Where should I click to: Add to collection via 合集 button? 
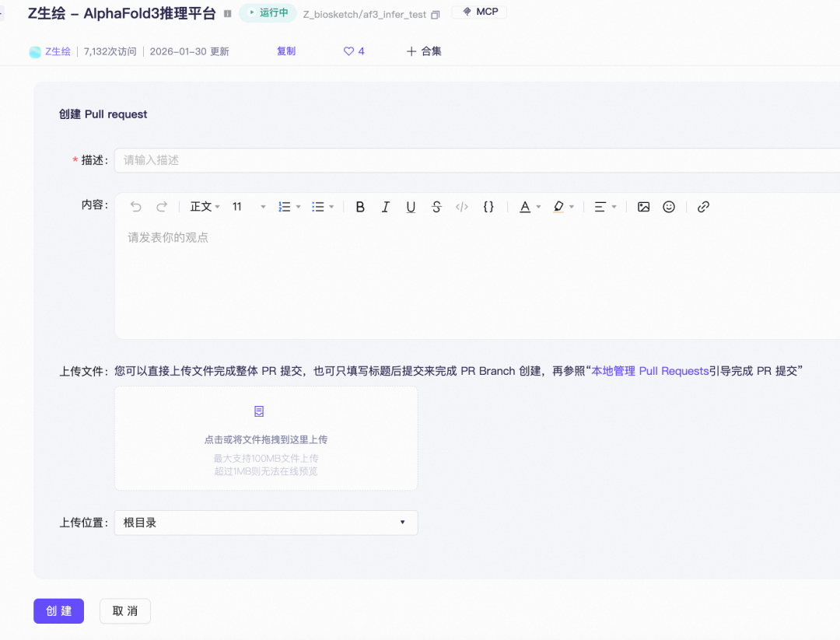(x=424, y=51)
